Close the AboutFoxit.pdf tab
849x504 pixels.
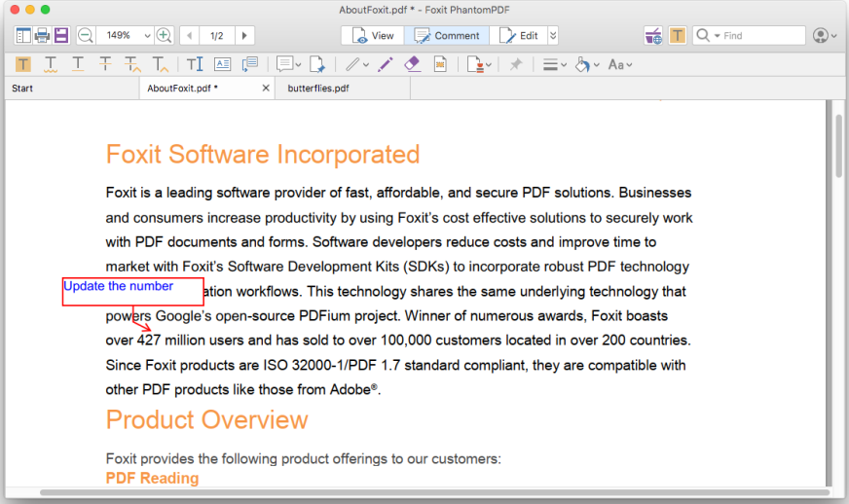pyautogui.click(x=265, y=88)
